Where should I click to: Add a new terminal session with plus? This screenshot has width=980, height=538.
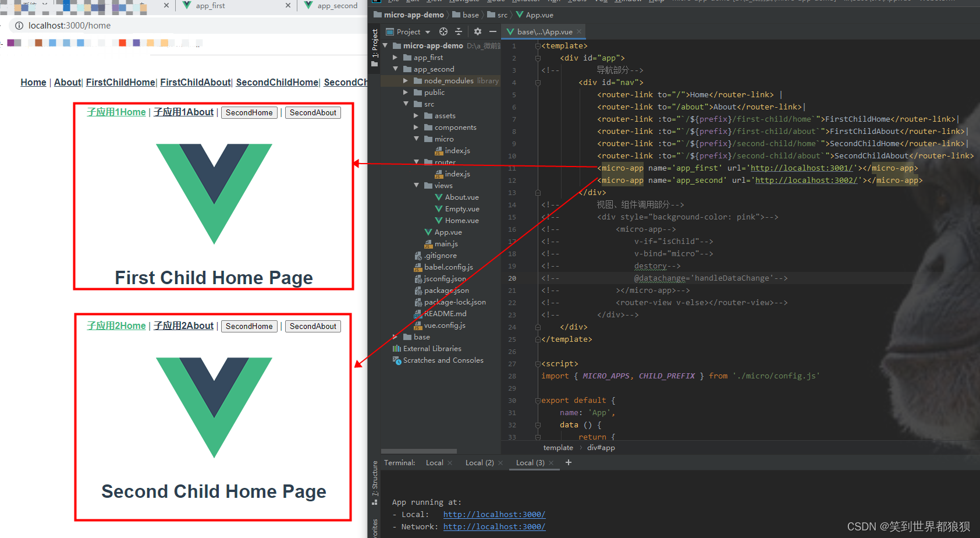pyautogui.click(x=569, y=462)
